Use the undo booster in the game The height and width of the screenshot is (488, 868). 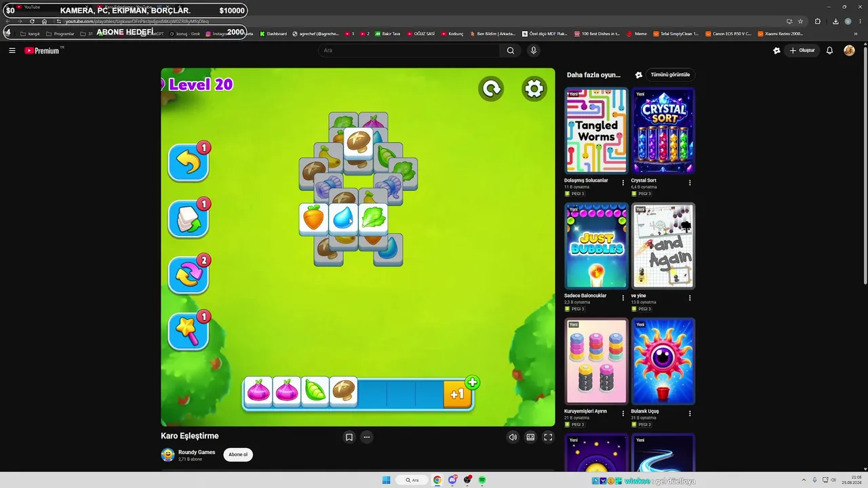tap(189, 162)
